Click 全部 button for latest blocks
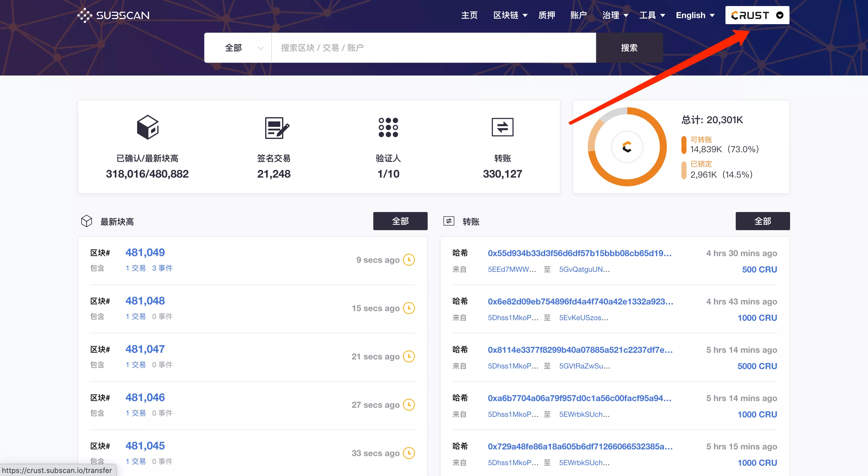This screenshot has height=476, width=868. coord(400,221)
